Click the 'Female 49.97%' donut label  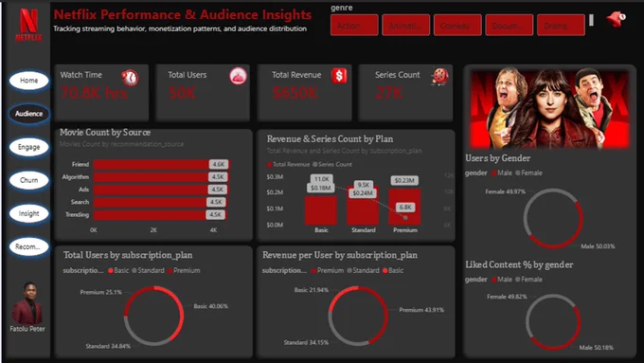505,191
